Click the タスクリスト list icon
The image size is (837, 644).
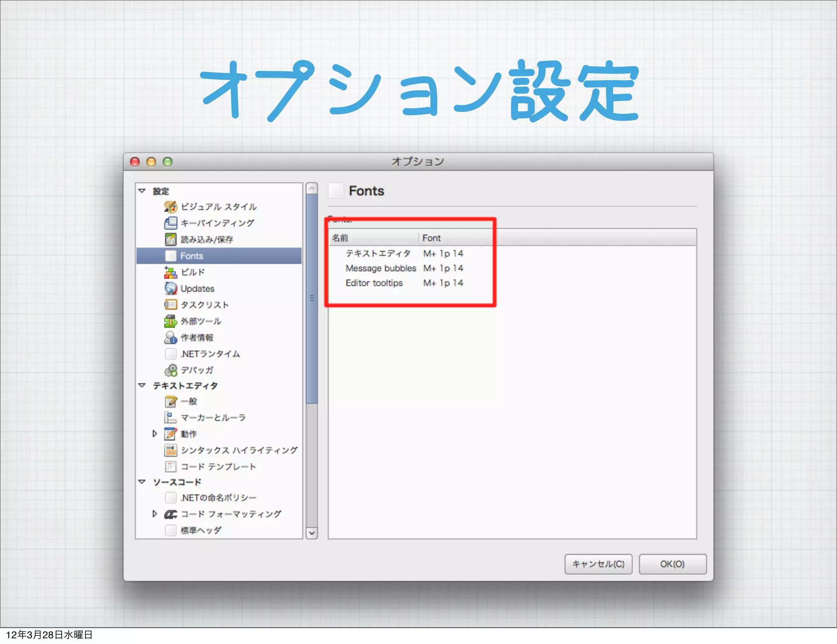coord(170,305)
